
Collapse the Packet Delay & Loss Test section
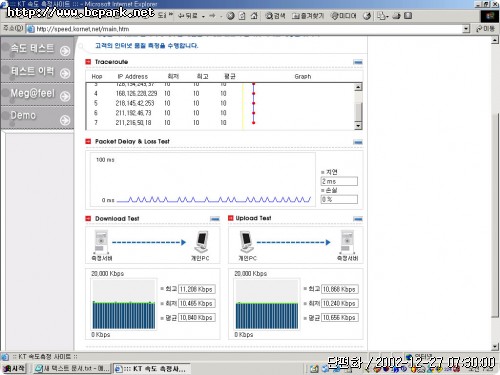(358, 142)
